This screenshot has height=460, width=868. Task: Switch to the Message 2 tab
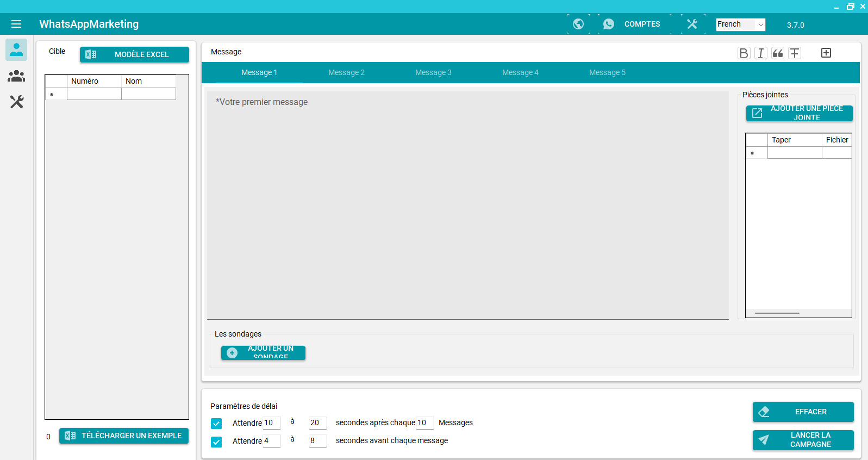[346, 72]
